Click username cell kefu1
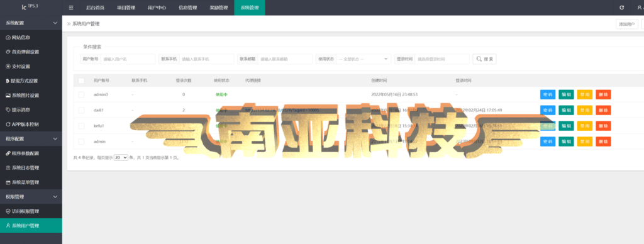The width and height of the screenshot is (644, 244). pyautogui.click(x=99, y=126)
